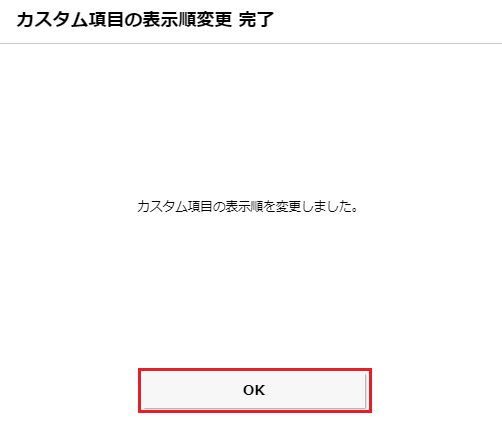502x428 pixels.
Task: Click 表示順変更 in the dialog title
Action: click(x=187, y=20)
